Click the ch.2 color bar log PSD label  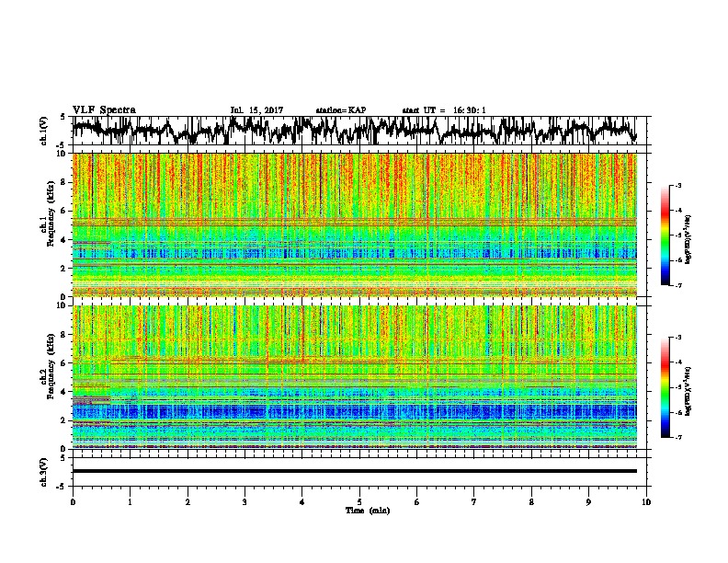coord(688,391)
